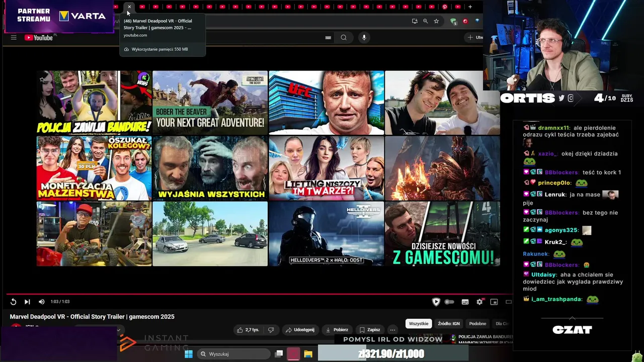Viewport: 644px width, 362px height.
Task: Open the blue diamond extension icon
Action: 477,21
